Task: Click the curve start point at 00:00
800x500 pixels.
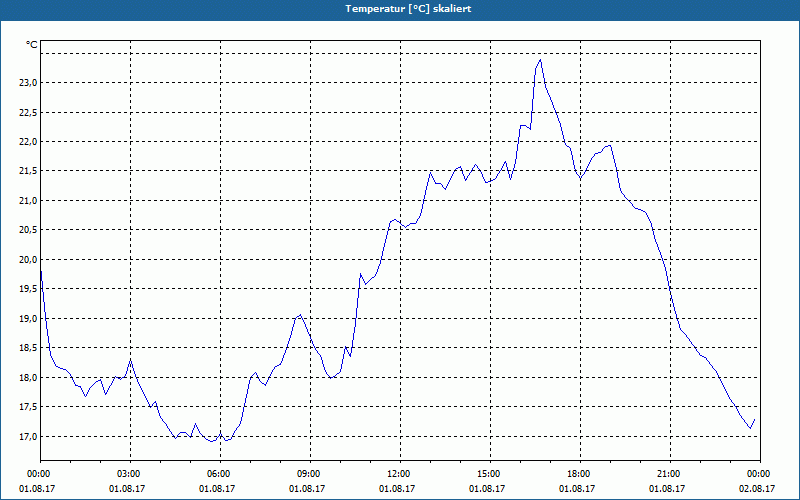Action: (x=41, y=270)
